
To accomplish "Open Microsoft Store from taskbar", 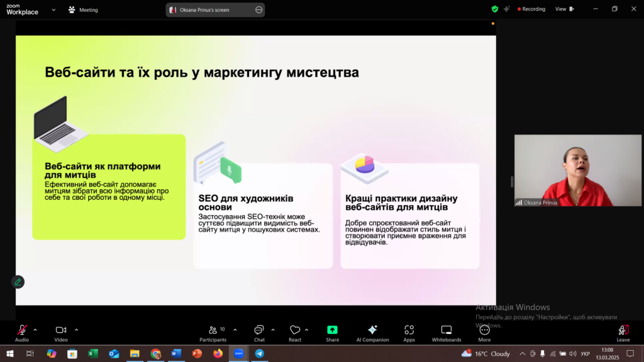I will [72, 353].
